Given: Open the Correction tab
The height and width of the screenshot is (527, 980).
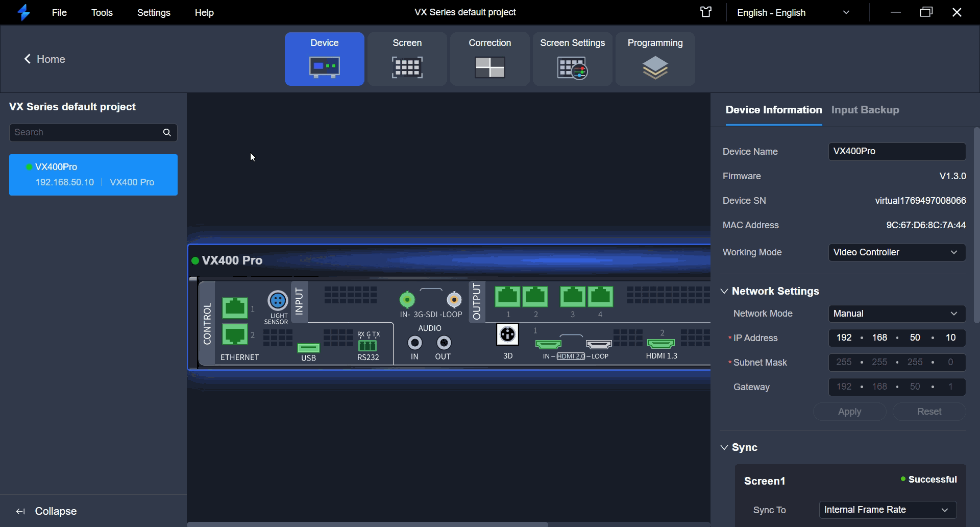Looking at the screenshot, I should click(x=490, y=59).
